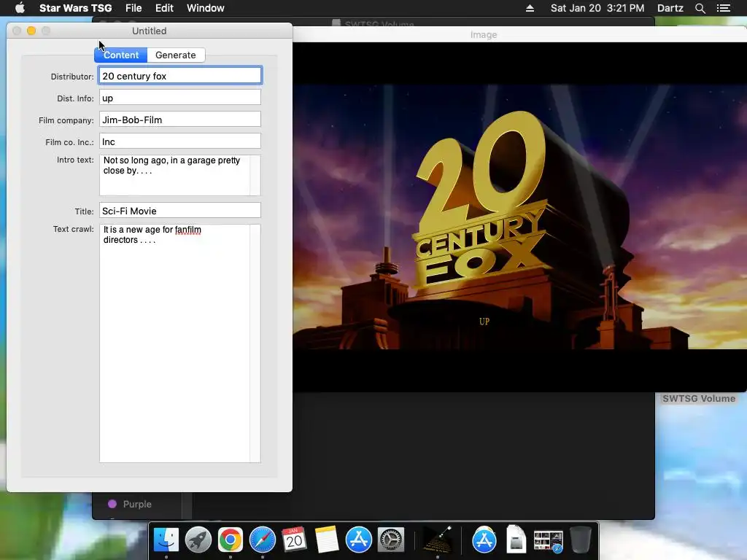Click the Star Wars TSG crawl icon in dock
The image size is (747, 560).
tap(438, 540)
